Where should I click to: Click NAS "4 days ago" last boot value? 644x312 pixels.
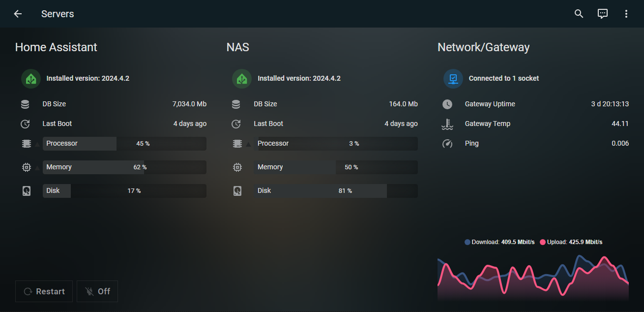401,124
